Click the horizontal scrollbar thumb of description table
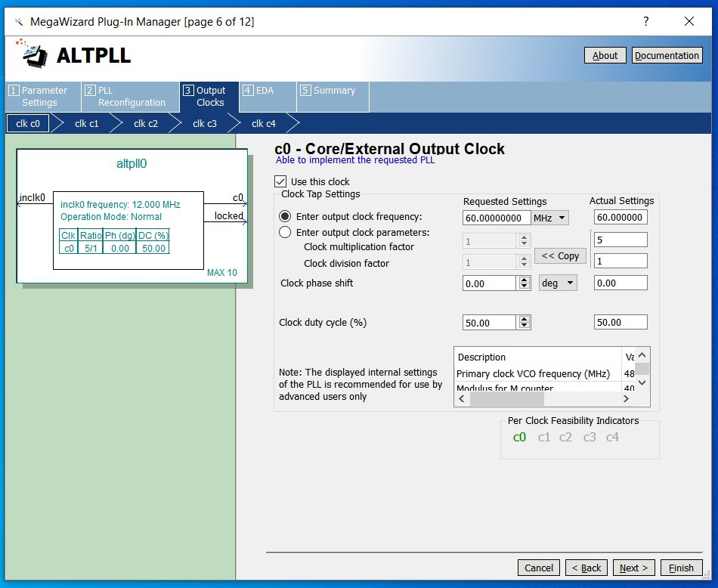Image resolution: width=718 pixels, height=588 pixels. click(507, 399)
